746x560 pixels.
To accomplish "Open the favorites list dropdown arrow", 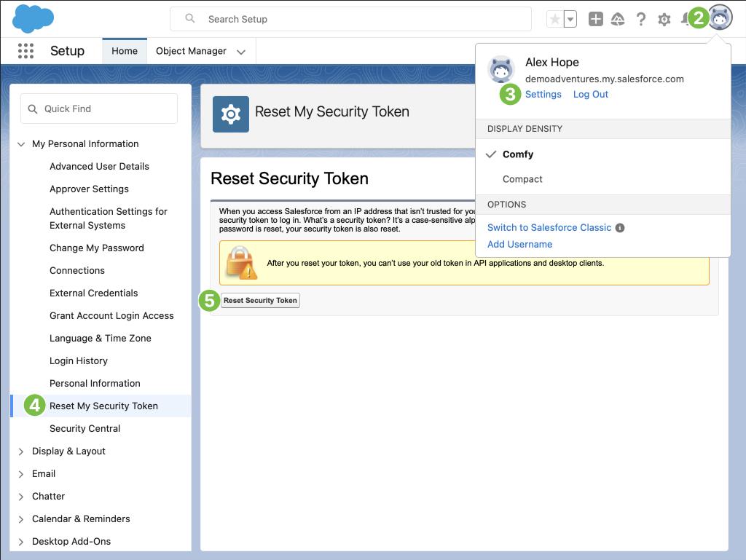I will (x=570, y=20).
